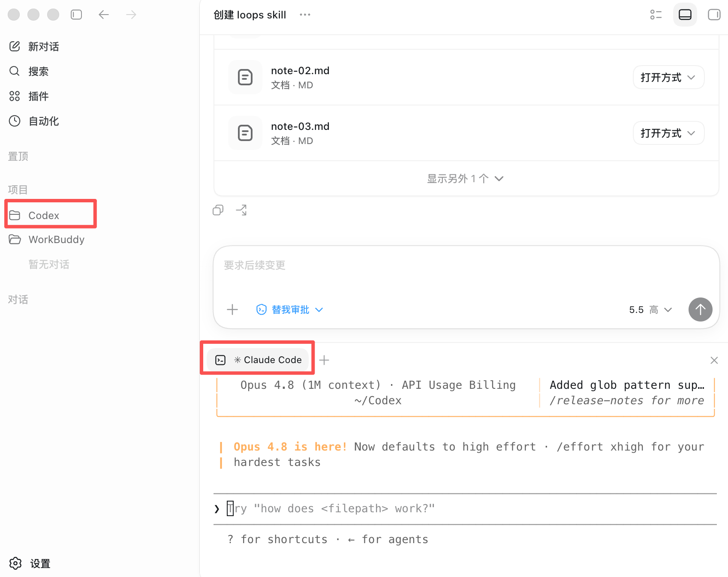Toggle the bottom terminal panel
The width and height of the screenshot is (728, 577).
(x=685, y=15)
